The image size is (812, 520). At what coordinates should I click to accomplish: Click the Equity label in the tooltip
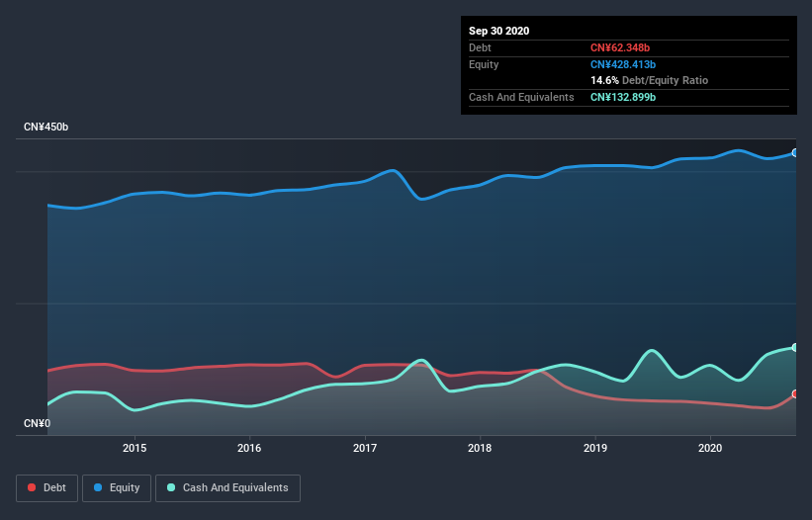[x=484, y=64]
